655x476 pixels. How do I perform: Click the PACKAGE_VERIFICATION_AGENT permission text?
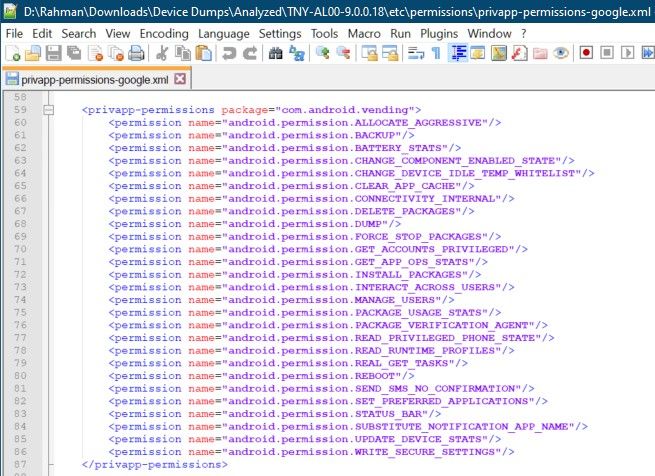pos(442,325)
